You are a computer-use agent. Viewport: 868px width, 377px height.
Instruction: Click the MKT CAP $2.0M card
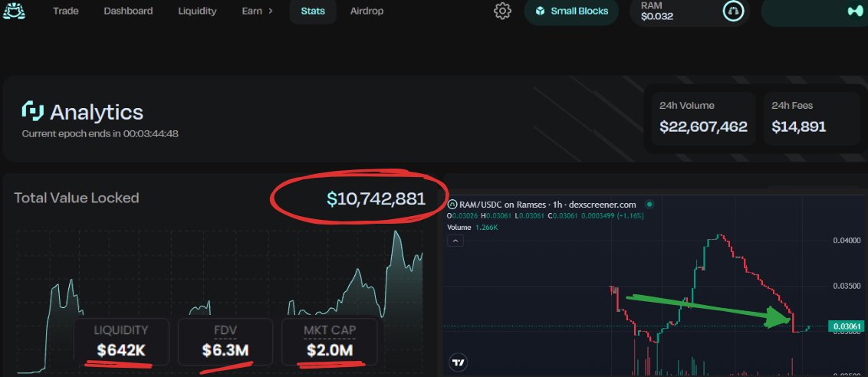pyautogui.click(x=330, y=342)
